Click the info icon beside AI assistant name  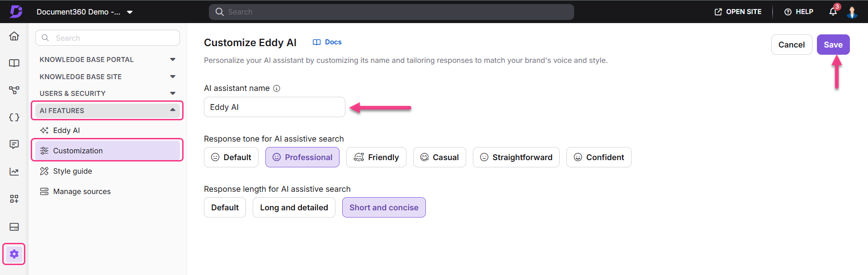coord(277,89)
